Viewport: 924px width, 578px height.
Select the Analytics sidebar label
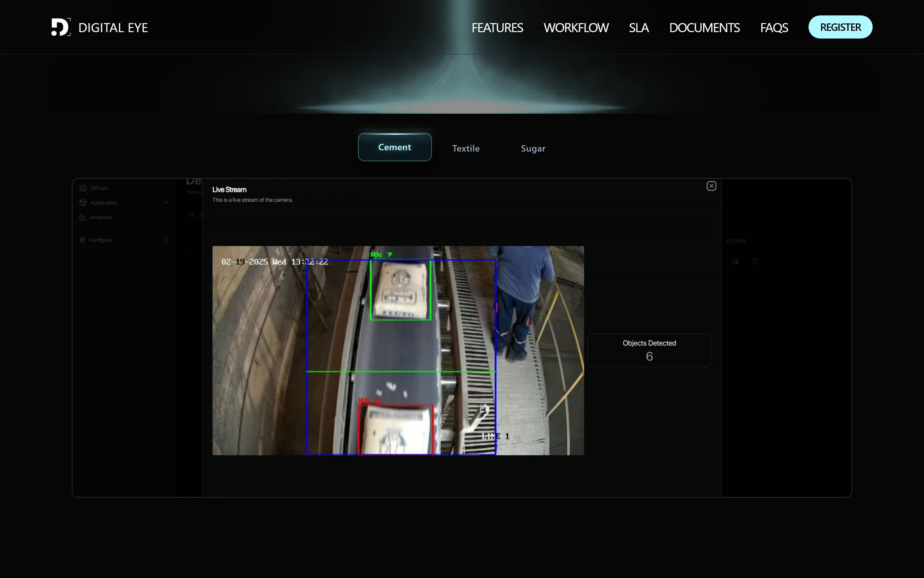click(101, 217)
